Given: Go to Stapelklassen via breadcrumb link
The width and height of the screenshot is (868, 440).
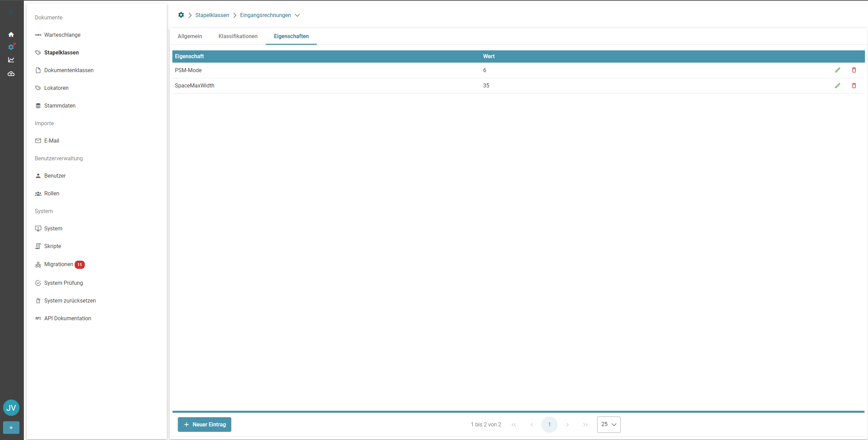Looking at the screenshot, I should 212,15.
